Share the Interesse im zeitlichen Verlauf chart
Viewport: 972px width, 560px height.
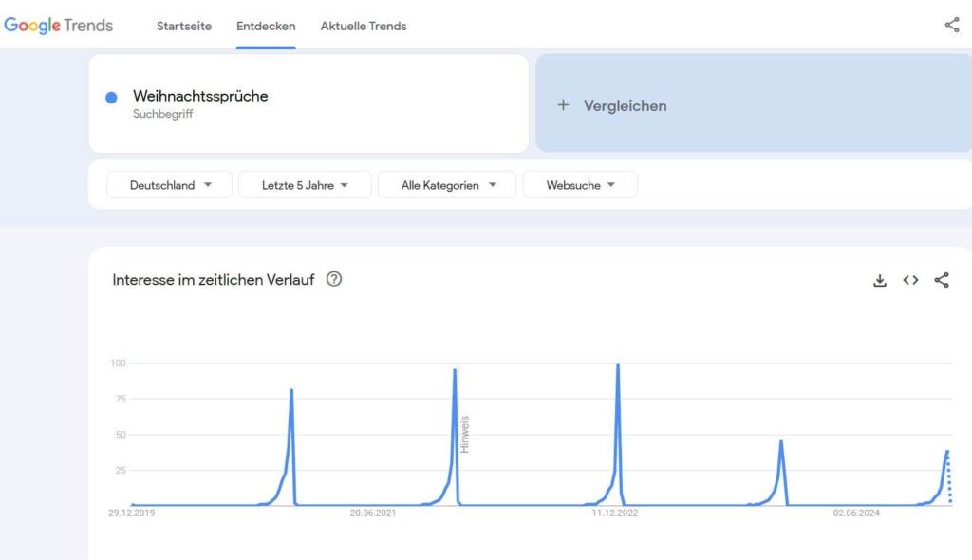[x=942, y=280]
